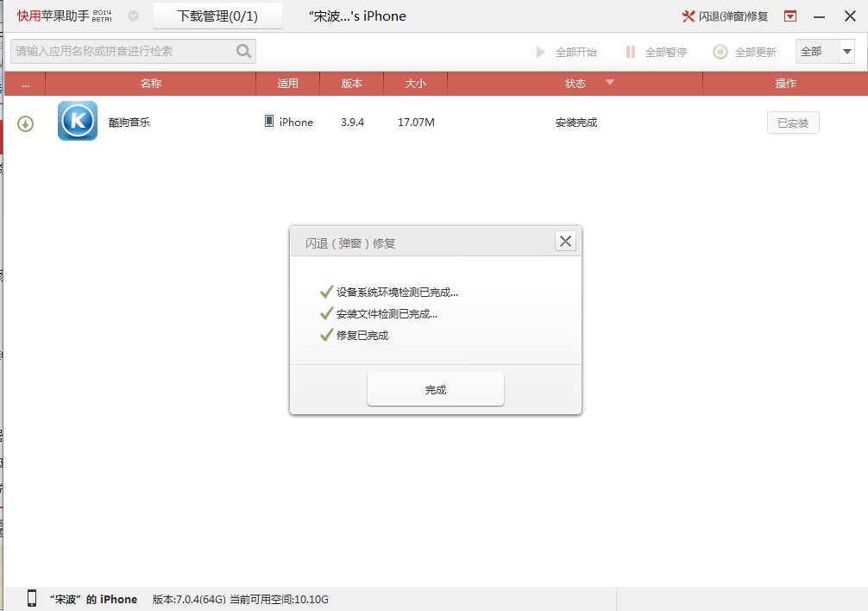Minimize the 快用苹果助手 window
Image resolution: width=868 pixels, height=611 pixels.
pos(820,16)
